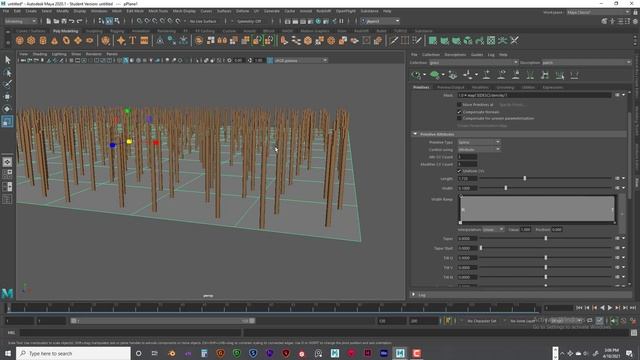Create a polygon sphere from the shelf
Image resolution: width=640 pixels, height=360 pixels.
click(x=20, y=40)
